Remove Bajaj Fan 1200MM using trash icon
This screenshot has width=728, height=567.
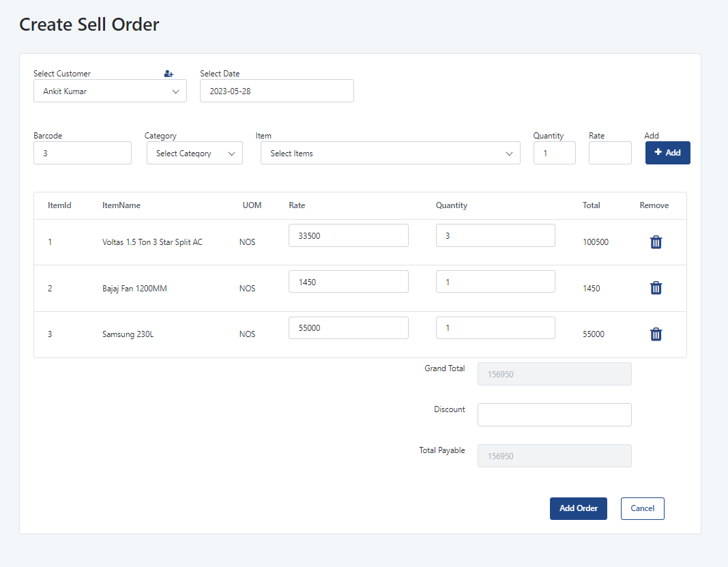tap(656, 288)
